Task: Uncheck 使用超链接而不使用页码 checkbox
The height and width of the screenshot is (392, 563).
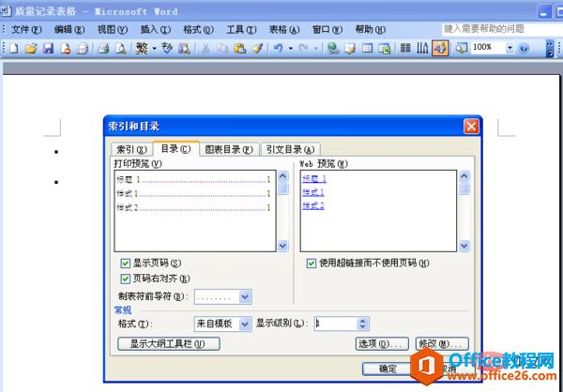Action: (312, 264)
